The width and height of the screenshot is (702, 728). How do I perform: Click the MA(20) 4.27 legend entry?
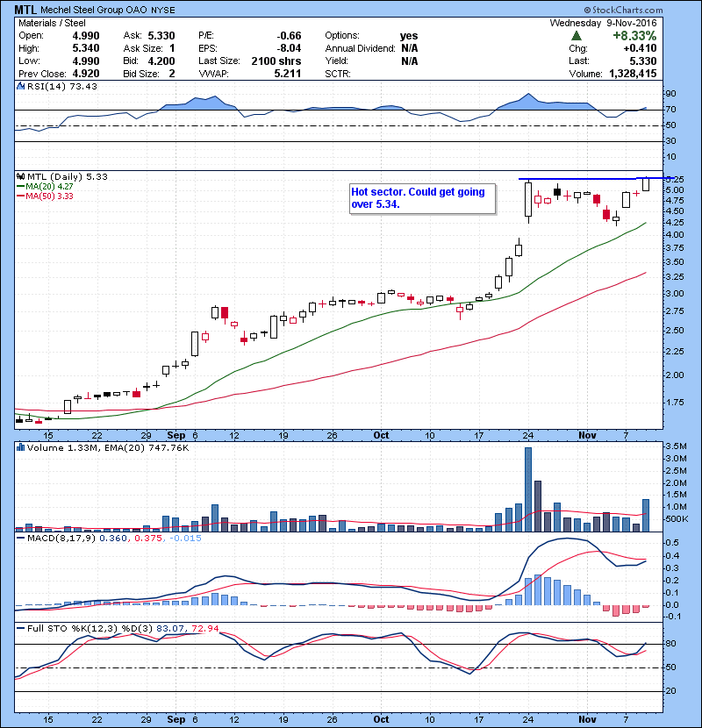[49, 186]
